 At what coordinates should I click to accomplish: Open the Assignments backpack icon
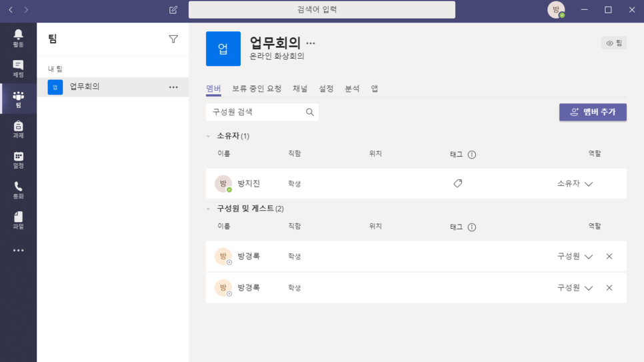pyautogui.click(x=18, y=129)
